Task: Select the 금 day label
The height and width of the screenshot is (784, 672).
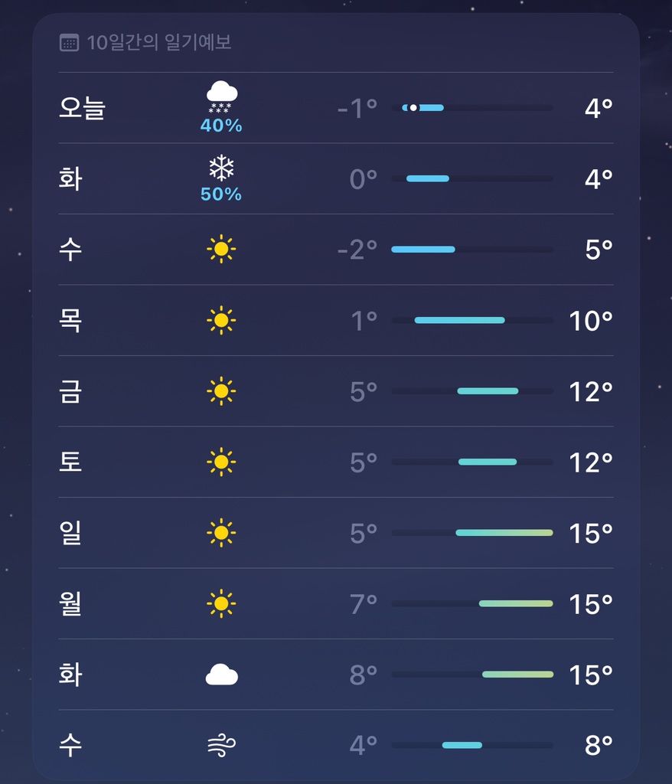Action: (x=70, y=391)
